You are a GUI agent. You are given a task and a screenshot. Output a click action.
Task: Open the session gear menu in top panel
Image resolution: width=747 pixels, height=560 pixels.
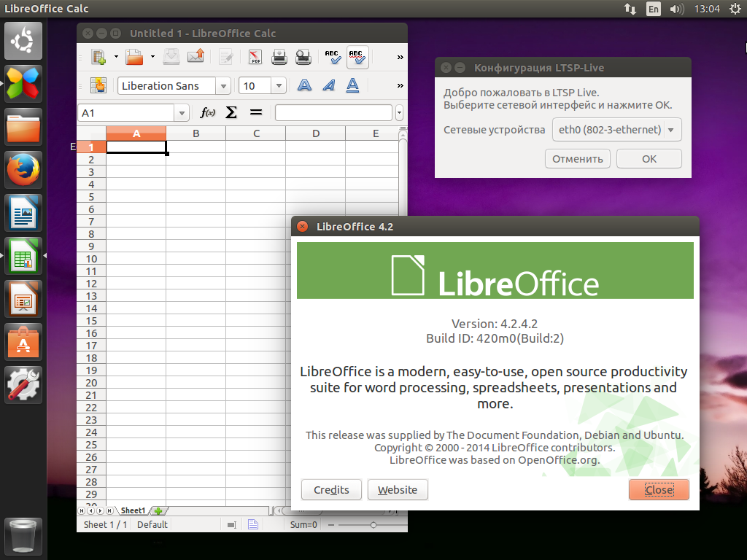735,9
